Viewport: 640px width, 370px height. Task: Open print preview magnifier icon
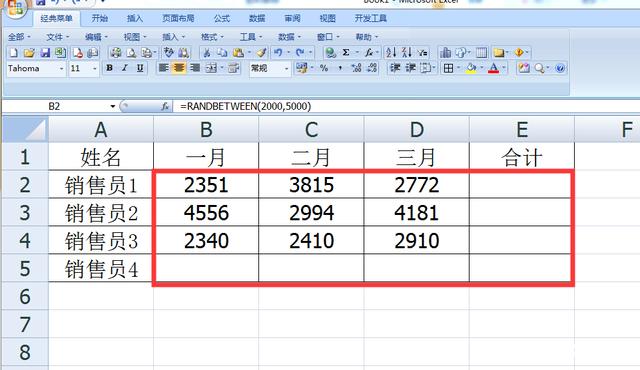131,53
